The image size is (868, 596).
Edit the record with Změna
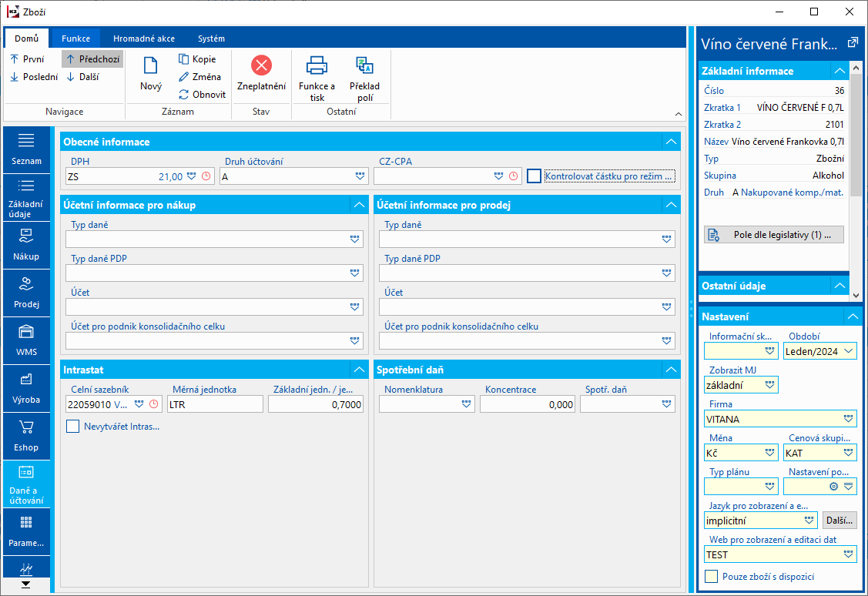click(199, 77)
